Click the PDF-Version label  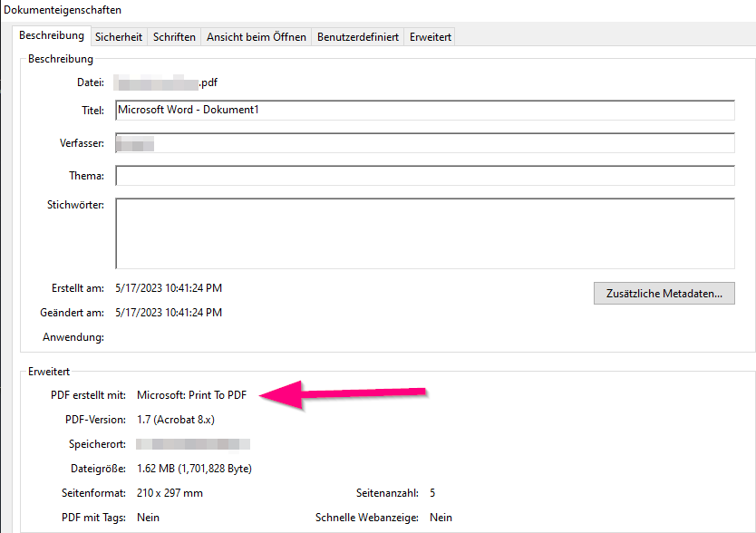(95, 420)
